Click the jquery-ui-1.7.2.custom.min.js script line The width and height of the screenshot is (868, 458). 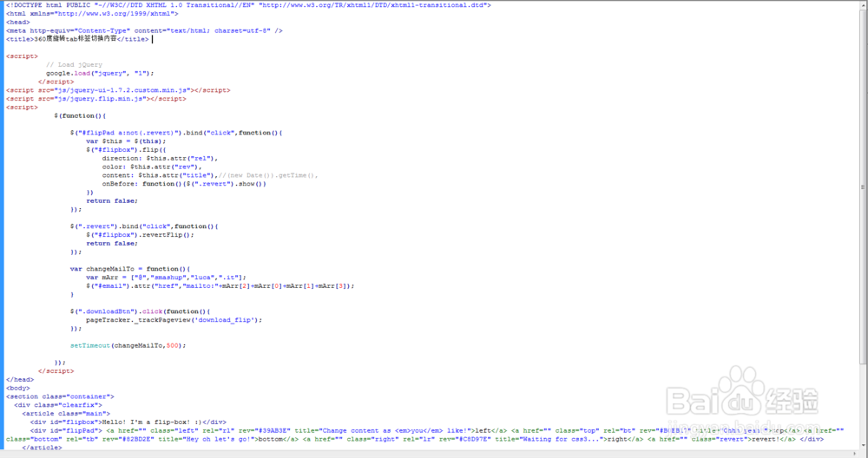coord(118,90)
